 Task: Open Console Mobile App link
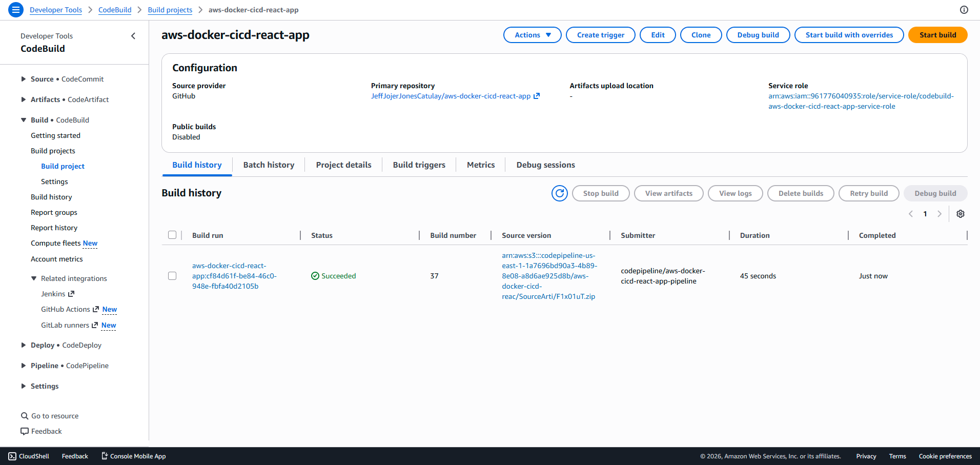click(x=133, y=456)
